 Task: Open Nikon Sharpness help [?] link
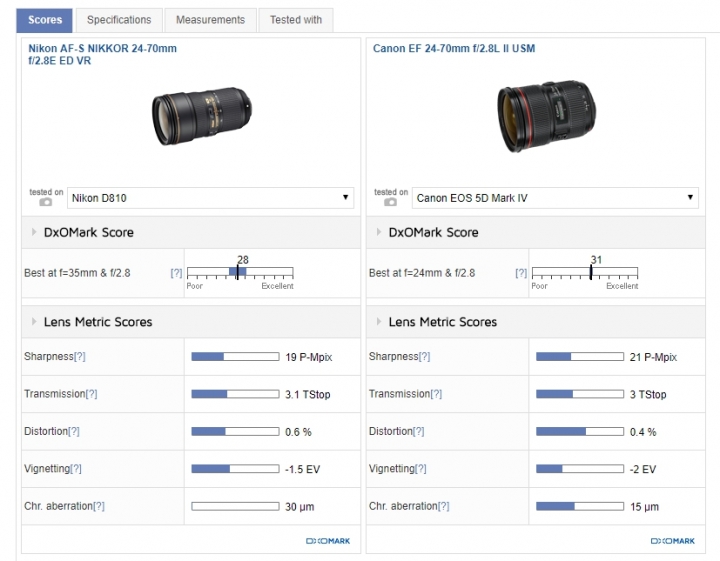coord(80,357)
